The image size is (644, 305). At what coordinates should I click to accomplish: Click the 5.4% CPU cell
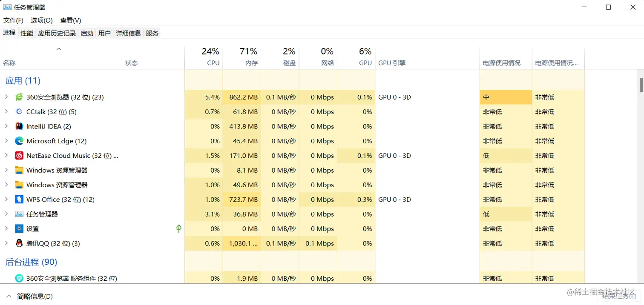coord(204,97)
